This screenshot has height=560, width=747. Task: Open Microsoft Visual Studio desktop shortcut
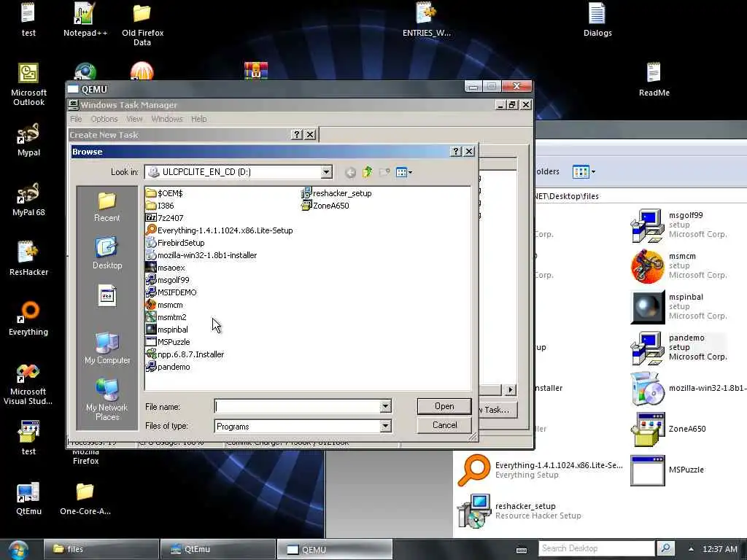[28, 384]
